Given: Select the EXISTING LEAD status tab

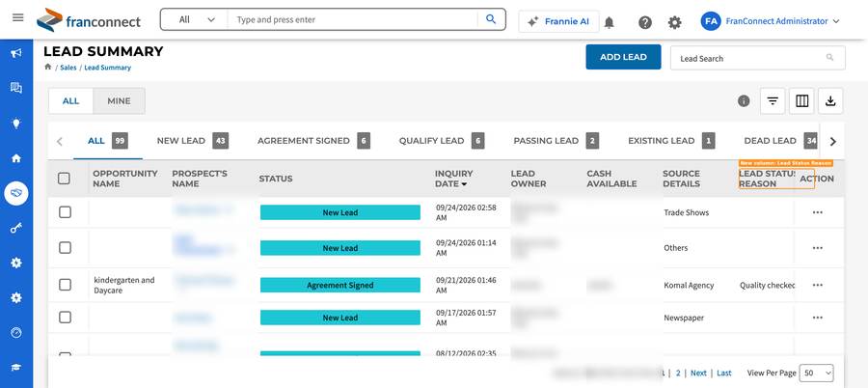Looking at the screenshot, I should tap(671, 141).
